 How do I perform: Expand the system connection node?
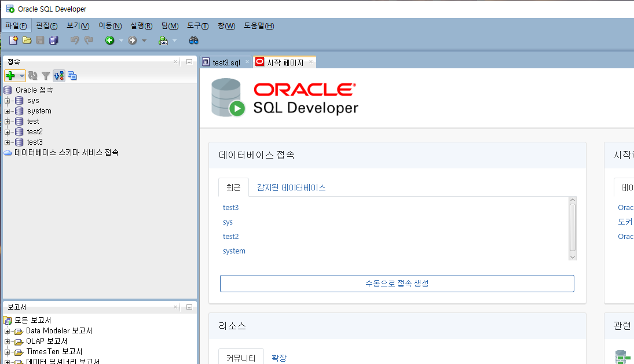click(8, 111)
